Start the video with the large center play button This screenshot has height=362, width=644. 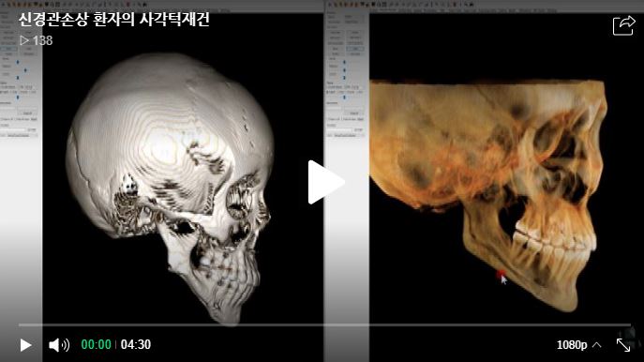326,182
